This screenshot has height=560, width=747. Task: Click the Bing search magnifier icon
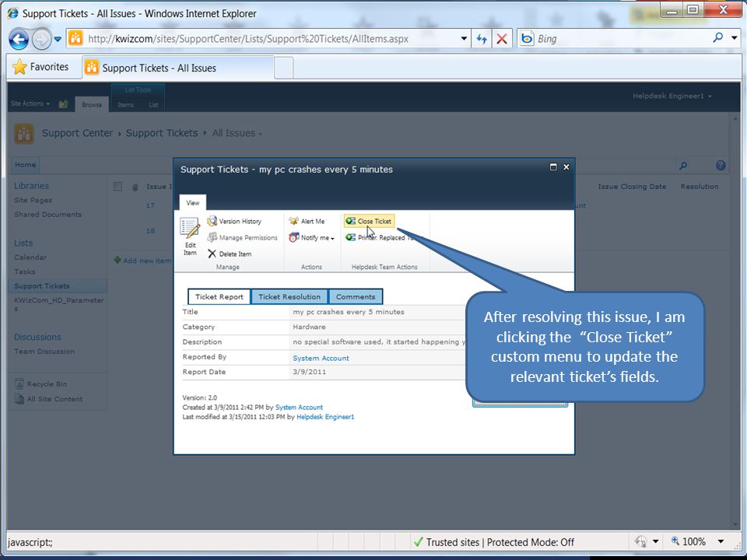[x=717, y=37]
